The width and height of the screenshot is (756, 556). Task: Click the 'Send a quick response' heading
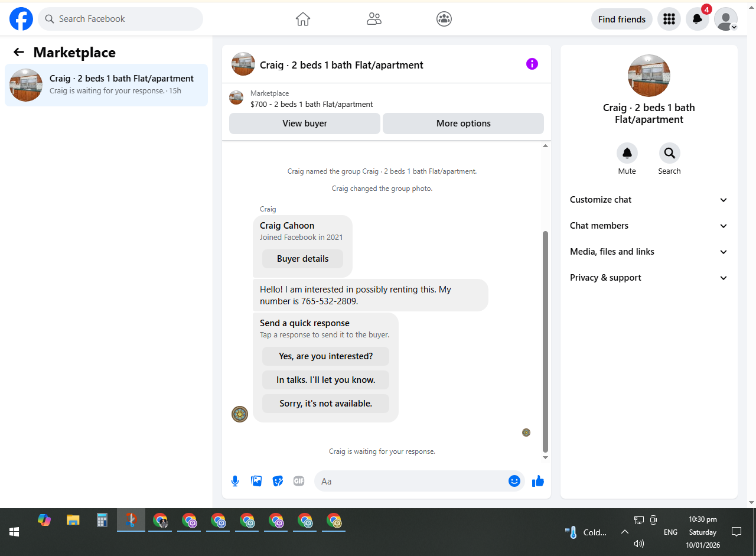click(x=305, y=323)
